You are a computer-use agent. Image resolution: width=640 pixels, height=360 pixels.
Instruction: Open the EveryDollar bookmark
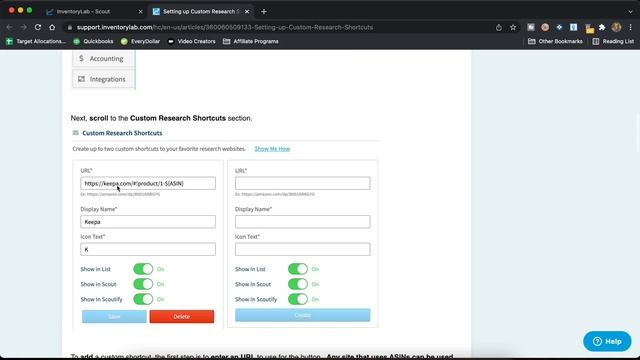click(140, 41)
